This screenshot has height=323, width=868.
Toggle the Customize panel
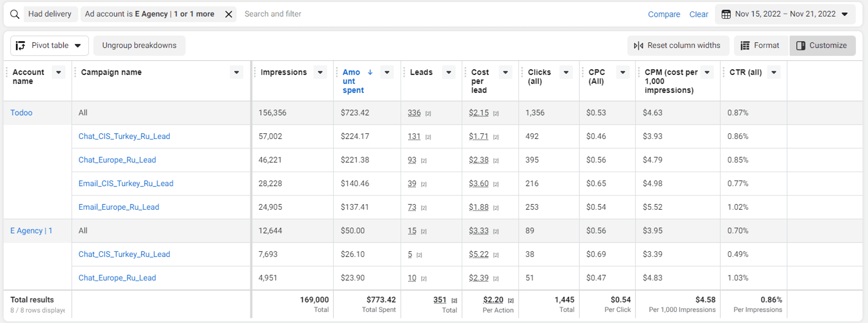pyautogui.click(x=822, y=46)
